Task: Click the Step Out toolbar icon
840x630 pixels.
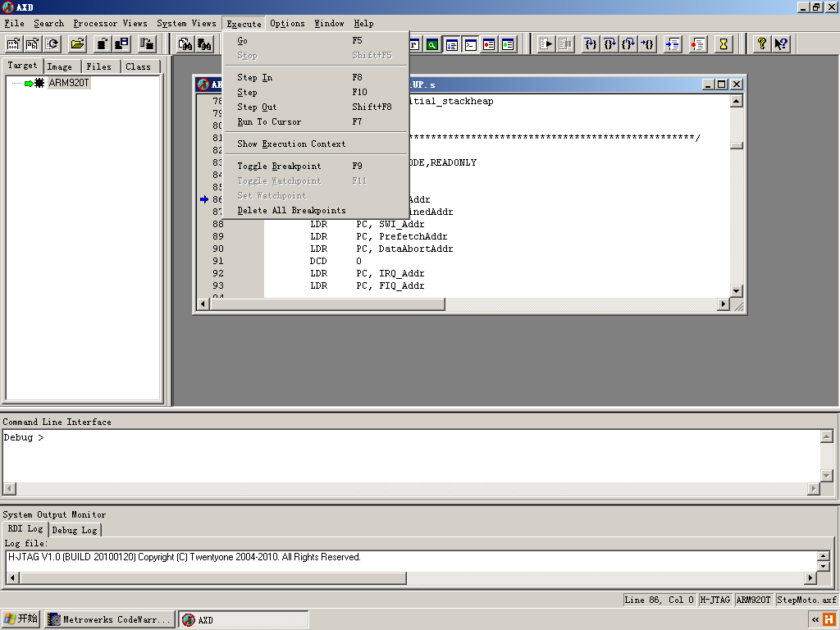Action: (x=628, y=44)
